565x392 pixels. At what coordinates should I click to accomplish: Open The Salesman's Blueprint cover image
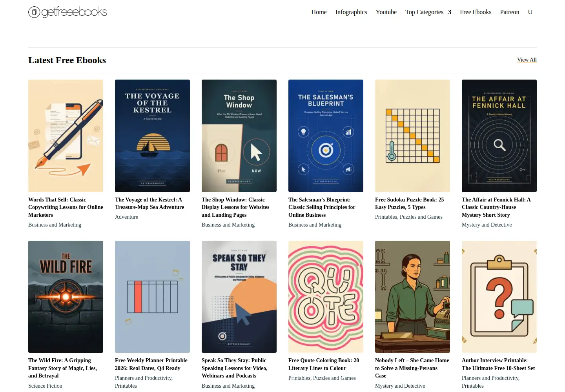tap(326, 136)
